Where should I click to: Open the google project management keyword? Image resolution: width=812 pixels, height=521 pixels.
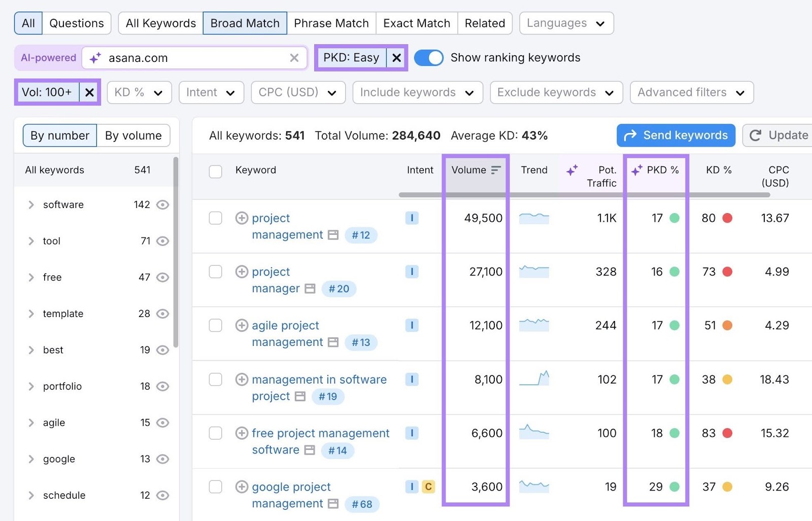coord(291,487)
